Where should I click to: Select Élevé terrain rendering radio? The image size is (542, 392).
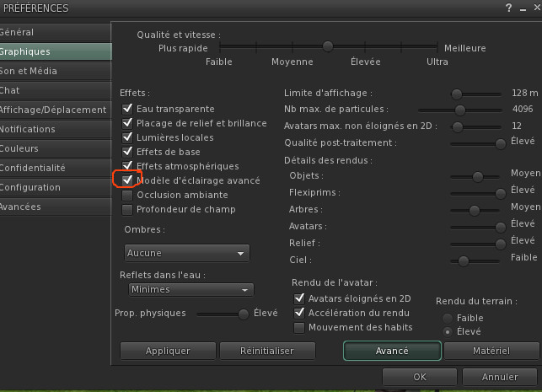tap(448, 332)
